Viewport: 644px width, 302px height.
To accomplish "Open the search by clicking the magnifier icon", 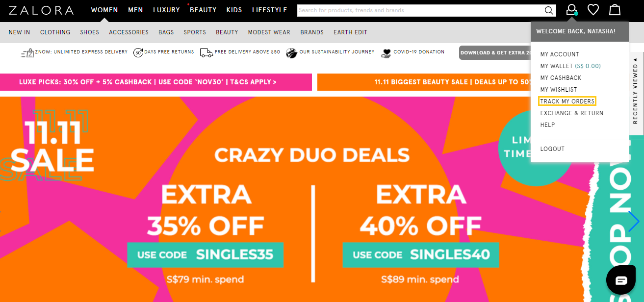I will coord(548,10).
